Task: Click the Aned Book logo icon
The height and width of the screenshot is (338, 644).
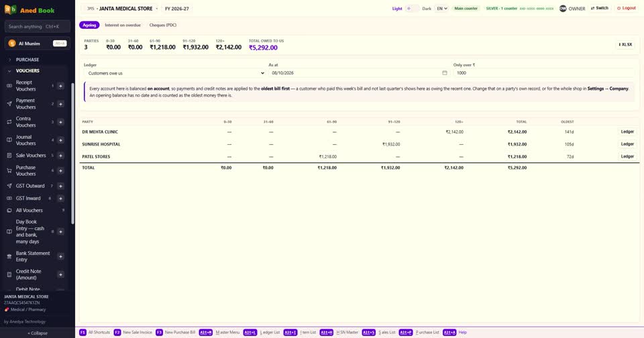Action: pyautogui.click(x=10, y=9)
